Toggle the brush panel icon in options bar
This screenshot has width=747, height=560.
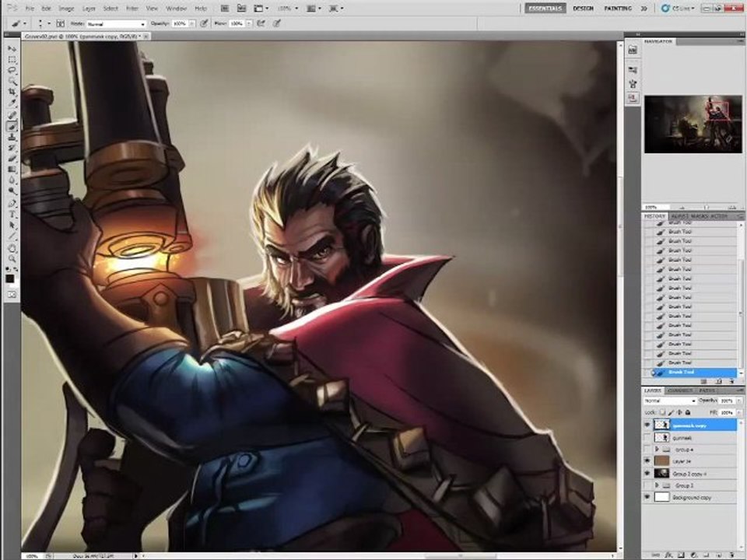(61, 23)
